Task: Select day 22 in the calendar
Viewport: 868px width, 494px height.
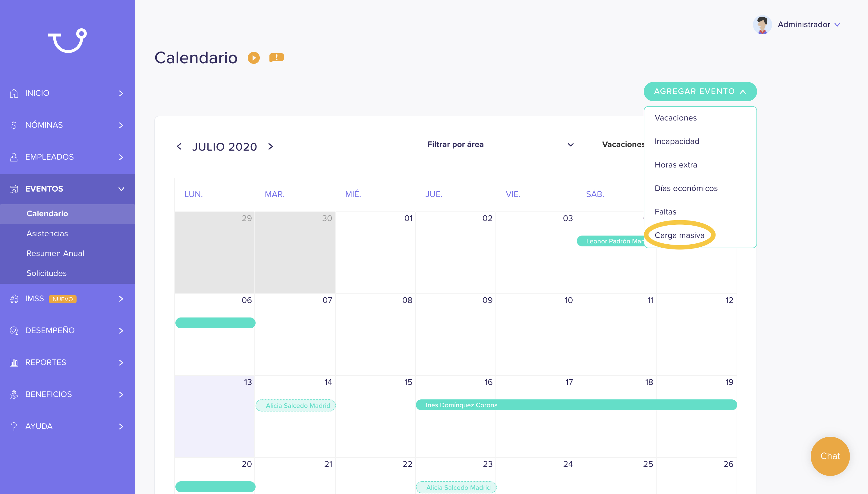Action: (x=375, y=476)
